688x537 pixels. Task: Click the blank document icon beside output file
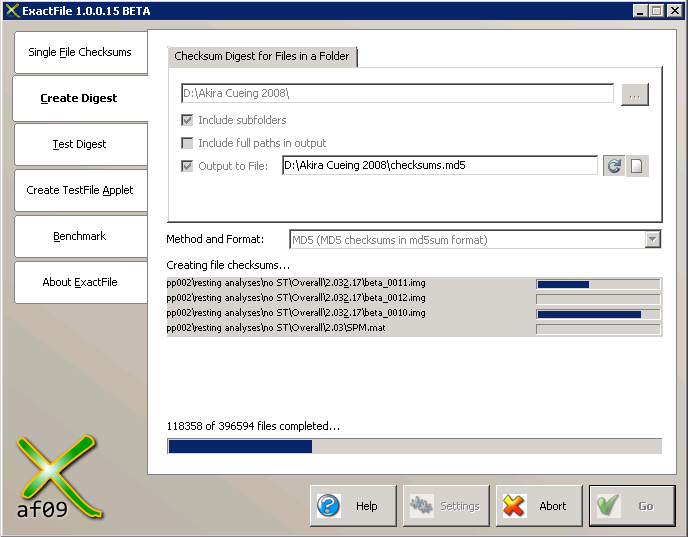click(x=637, y=166)
